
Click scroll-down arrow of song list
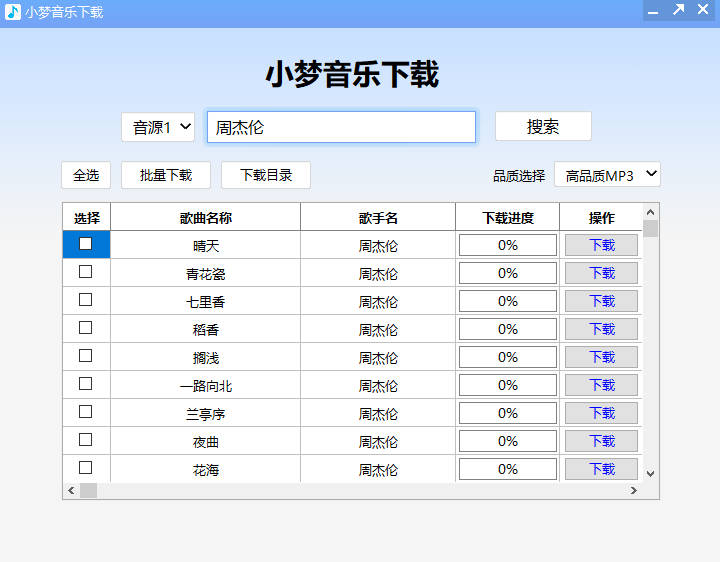[x=650, y=473]
